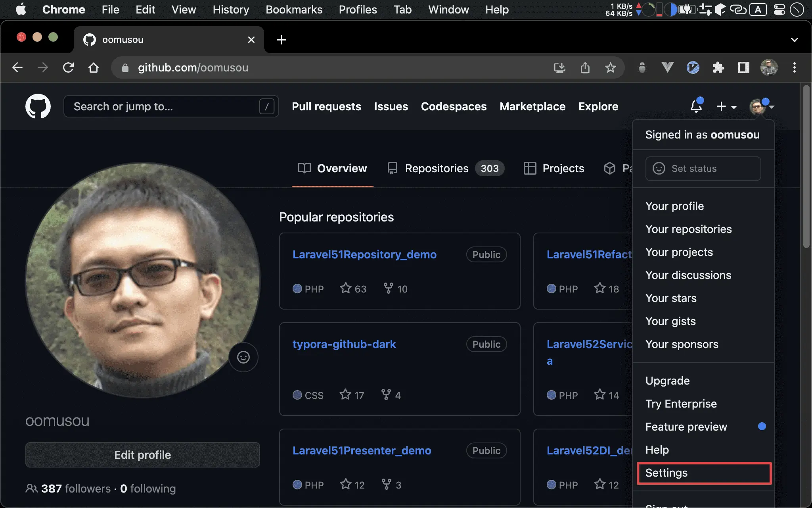This screenshot has width=812, height=508.
Task: Open the Chrome extensions puzzle icon
Action: pyautogui.click(x=718, y=67)
